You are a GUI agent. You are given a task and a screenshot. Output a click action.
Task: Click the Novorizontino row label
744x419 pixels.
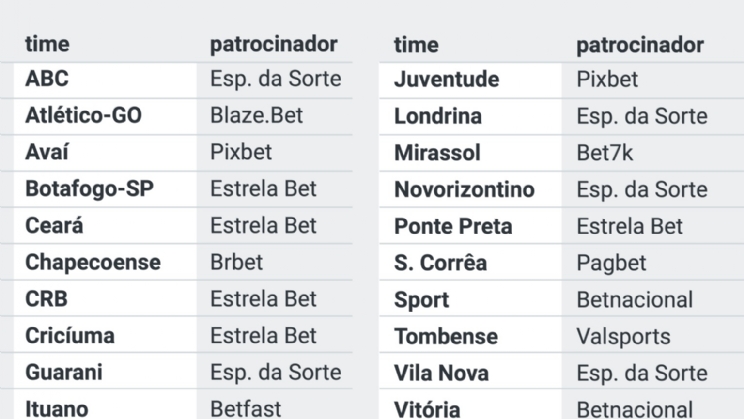[x=464, y=189]
